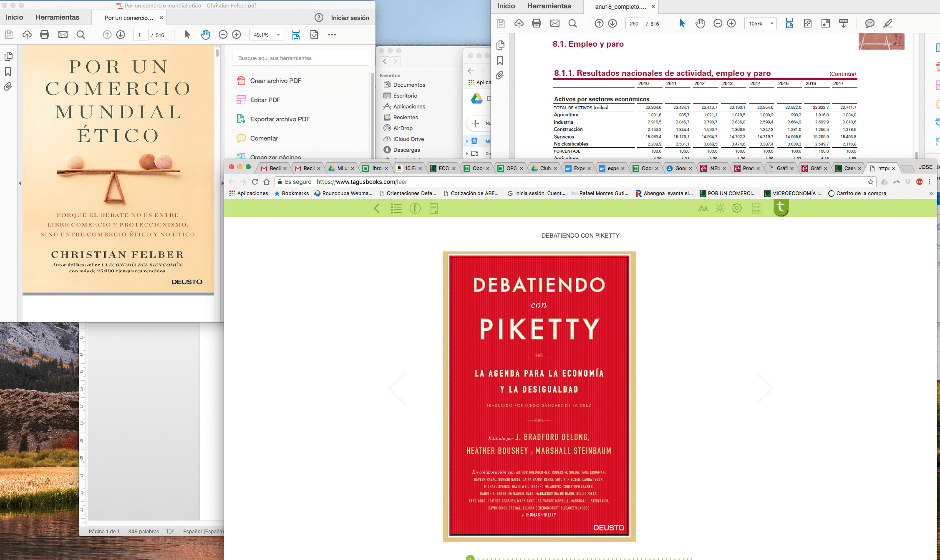Open bookmarks panel in Por un comercio window
This screenshot has width=940, height=560.
click(8, 72)
